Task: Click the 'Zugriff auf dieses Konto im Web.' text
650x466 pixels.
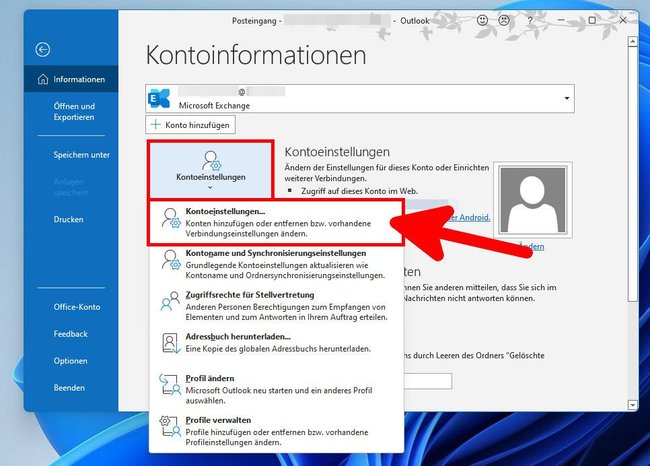Action: (359, 191)
